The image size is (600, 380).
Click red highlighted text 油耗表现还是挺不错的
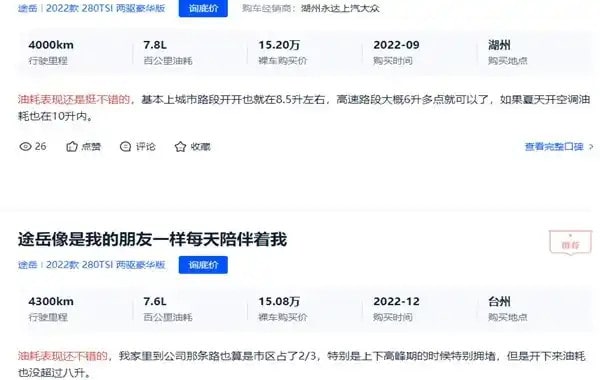[74, 99]
